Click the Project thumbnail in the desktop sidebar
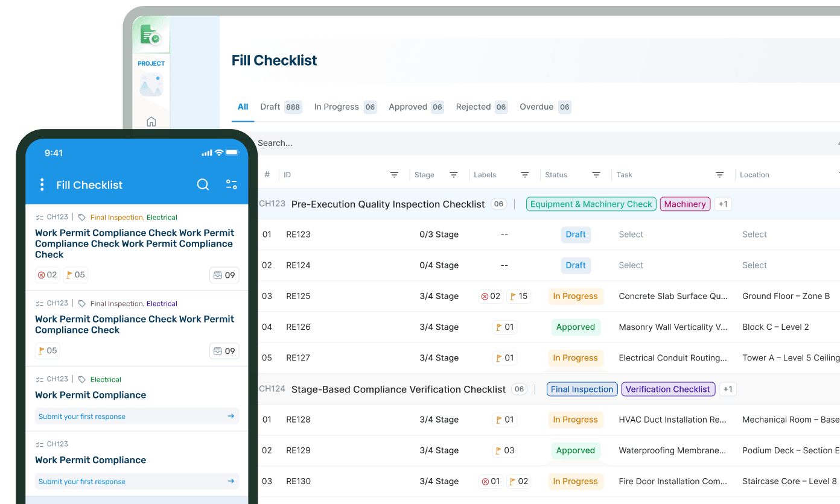 click(151, 86)
